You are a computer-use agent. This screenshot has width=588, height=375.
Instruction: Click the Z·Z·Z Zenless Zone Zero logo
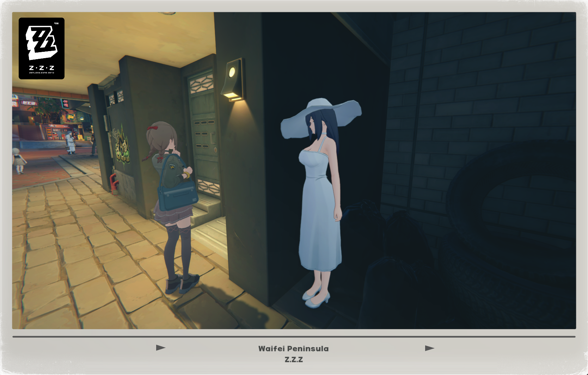[42, 48]
